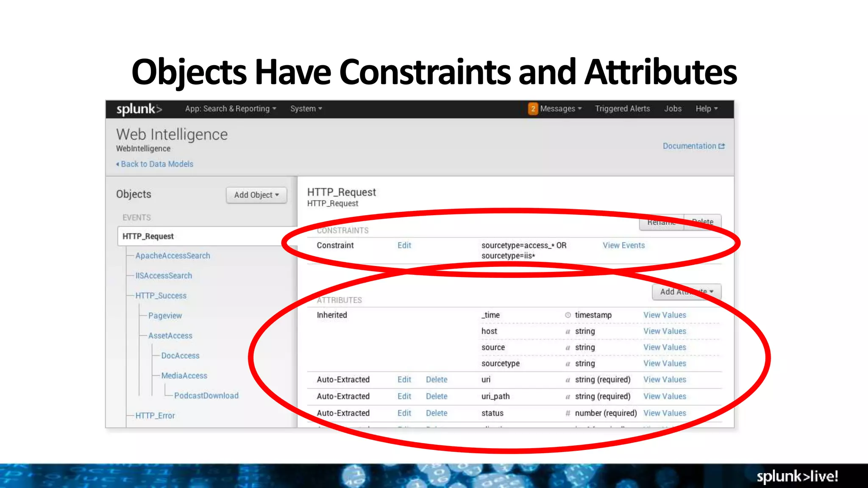View Values for _time attribute

pyautogui.click(x=665, y=315)
